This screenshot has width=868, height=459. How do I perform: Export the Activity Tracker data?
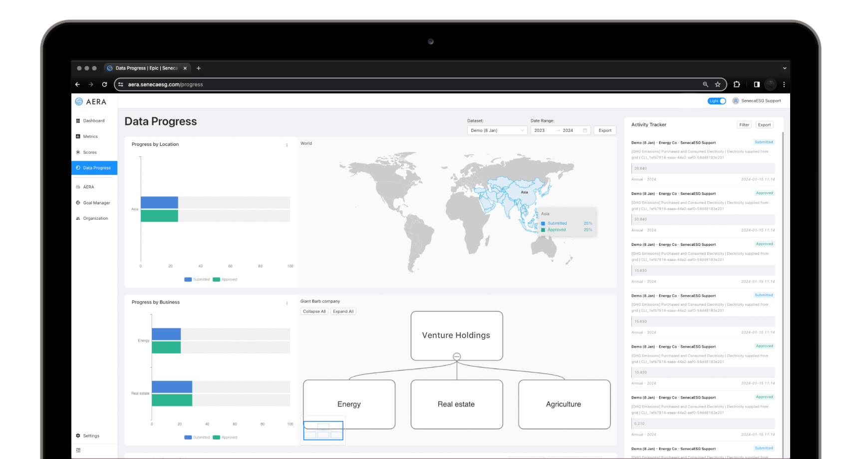764,124
